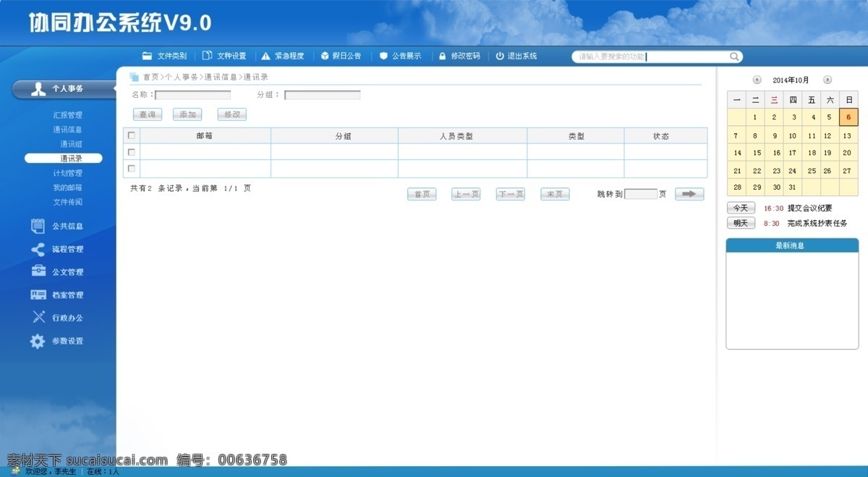868x477 pixels.
Task: Open 紧急程度 warning triangle item
Action: point(283,56)
